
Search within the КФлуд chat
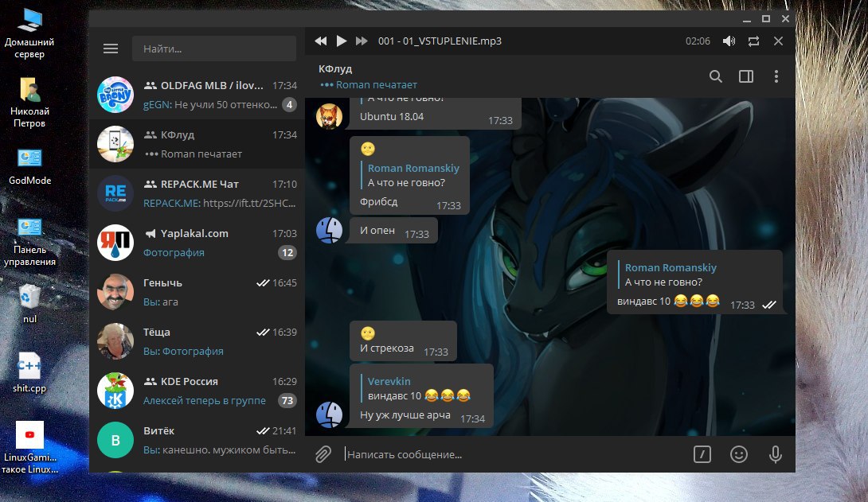click(716, 76)
